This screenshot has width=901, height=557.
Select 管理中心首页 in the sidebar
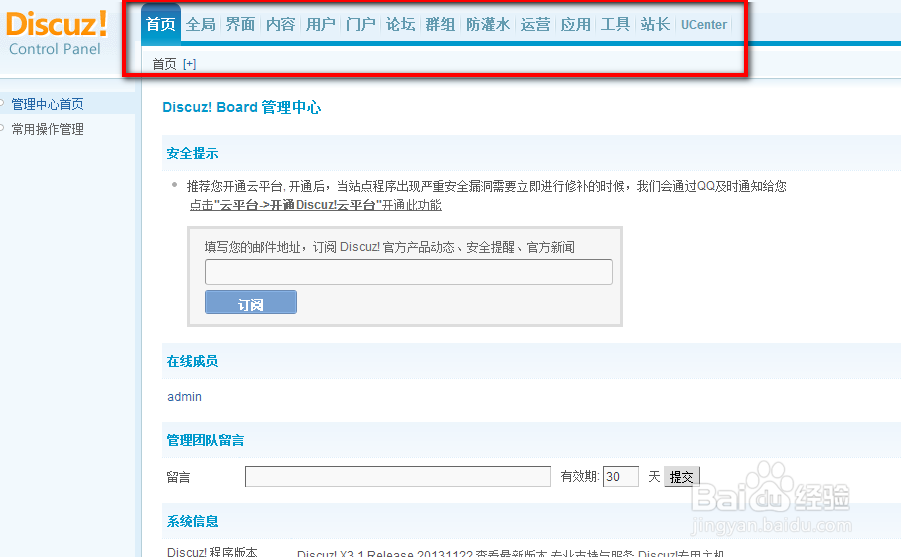[48, 104]
